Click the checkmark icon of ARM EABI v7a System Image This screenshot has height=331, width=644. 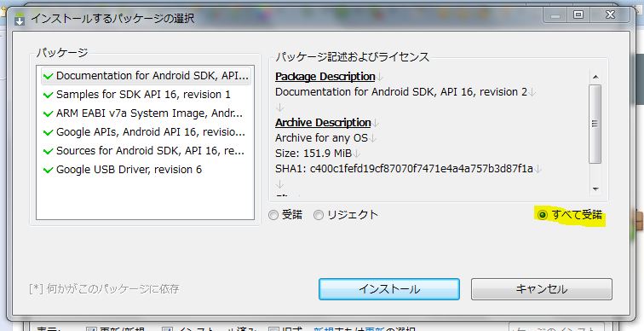click(x=48, y=114)
